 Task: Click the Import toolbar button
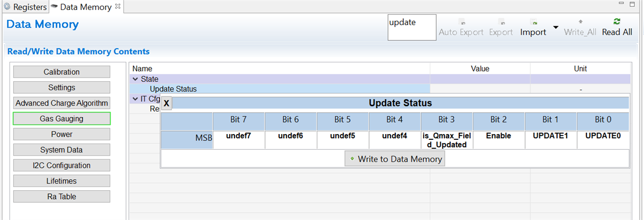pyautogui.click(x=533, y=28)
